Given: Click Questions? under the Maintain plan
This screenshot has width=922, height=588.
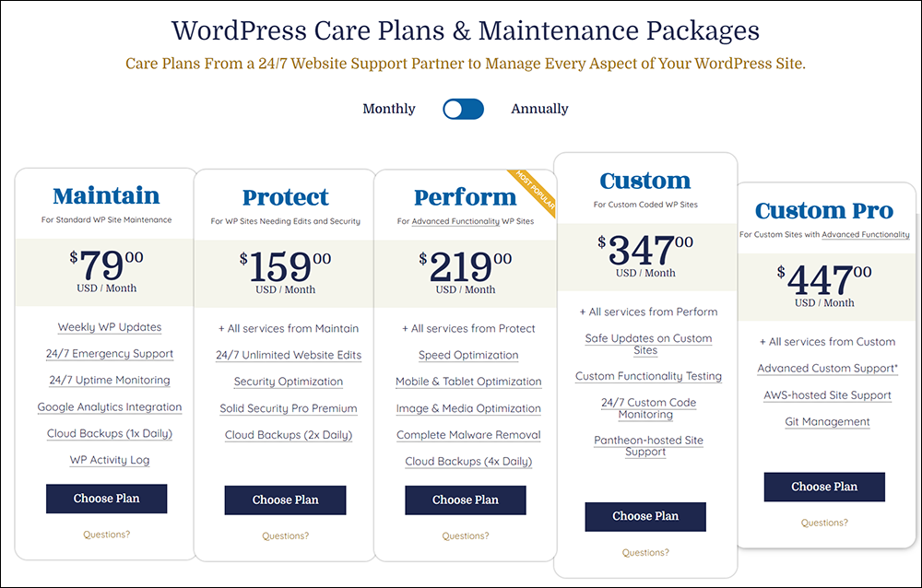Looking at the screenshot, I should [x=106, y=534].
